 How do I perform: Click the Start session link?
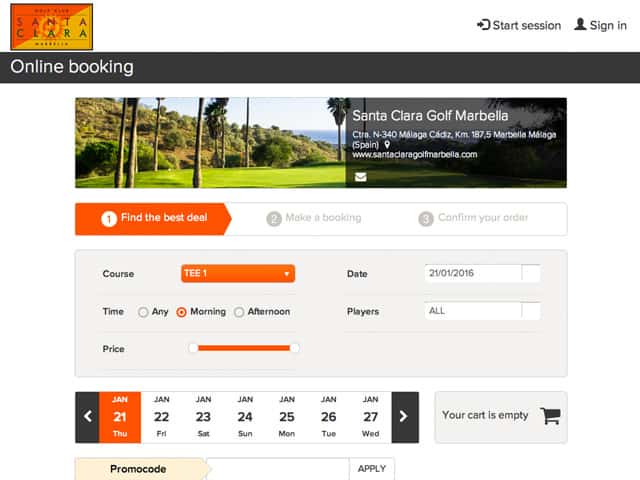pyautogui.click(x=519, y=25)
